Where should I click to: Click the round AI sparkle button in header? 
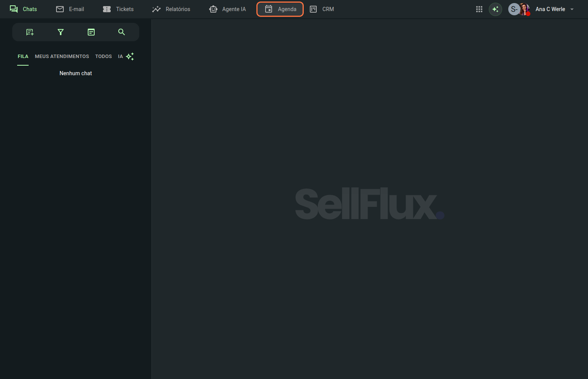point(495,9)
